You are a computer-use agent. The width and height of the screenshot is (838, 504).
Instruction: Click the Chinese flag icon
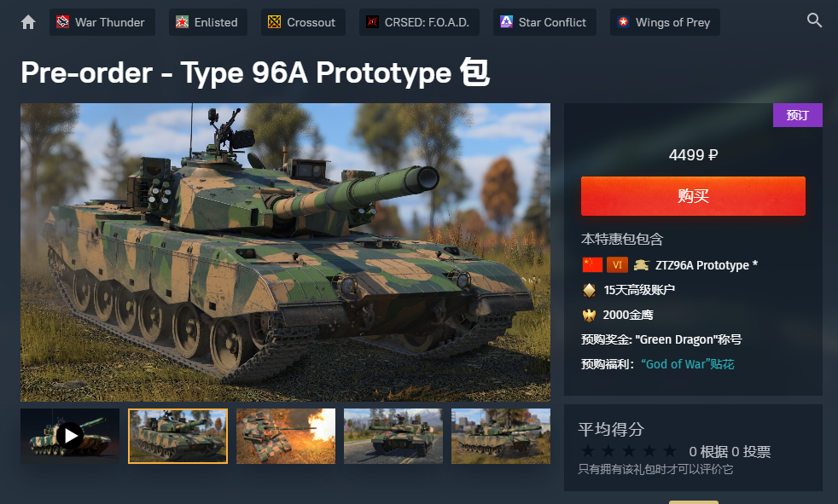coord(592,265)
